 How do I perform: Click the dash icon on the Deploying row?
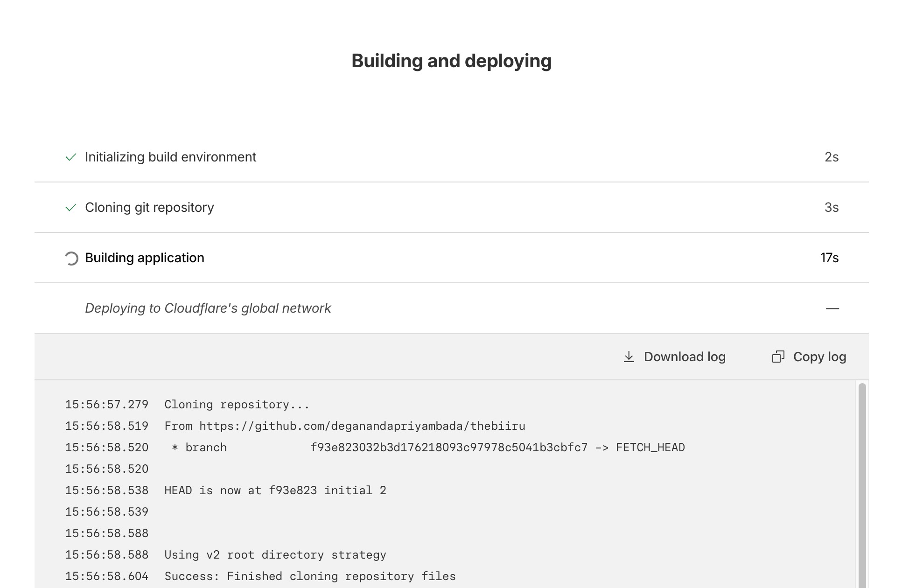pyautogui.click(x=832, y=308)
